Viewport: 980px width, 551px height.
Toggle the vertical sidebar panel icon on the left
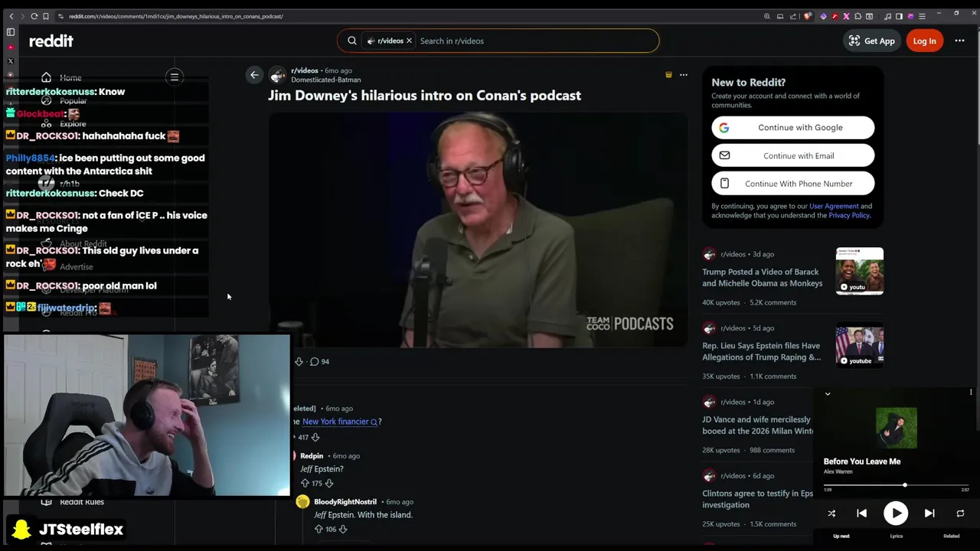click(11, 32)
